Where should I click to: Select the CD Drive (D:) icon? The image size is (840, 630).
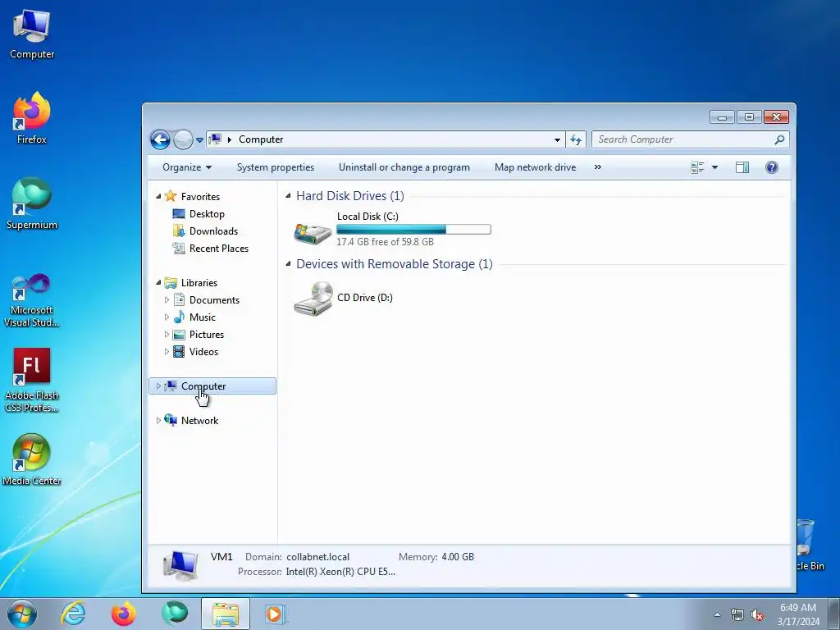pyautogui.click(x=313, y=298)
